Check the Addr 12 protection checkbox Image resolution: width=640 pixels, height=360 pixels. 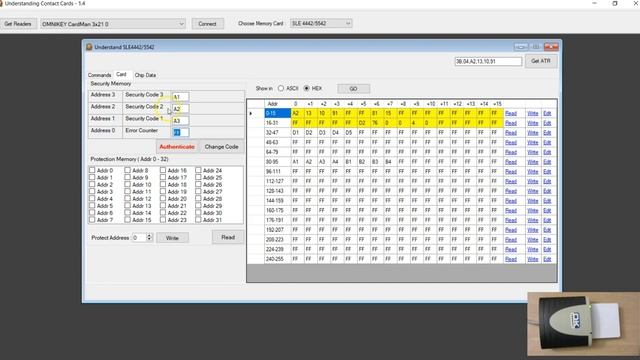click(127, 198)
